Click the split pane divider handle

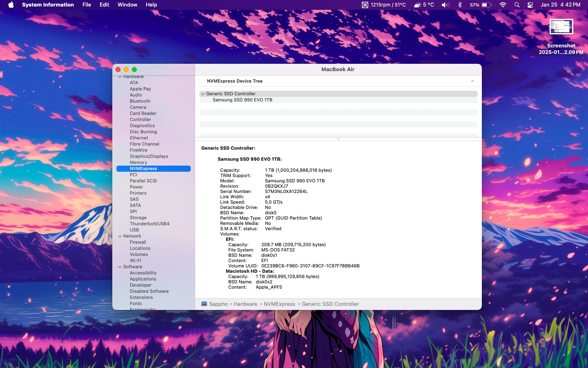(x=338, y=139)
